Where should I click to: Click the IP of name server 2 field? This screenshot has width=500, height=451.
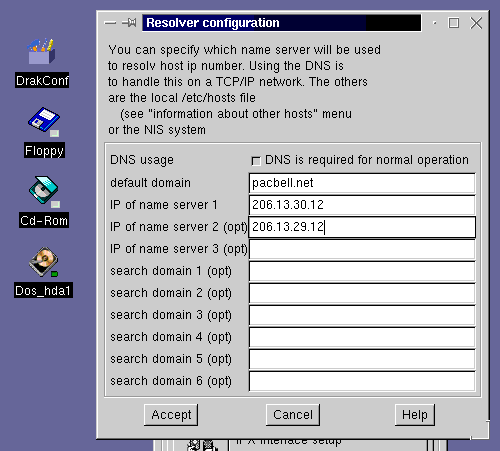(362, 227)
